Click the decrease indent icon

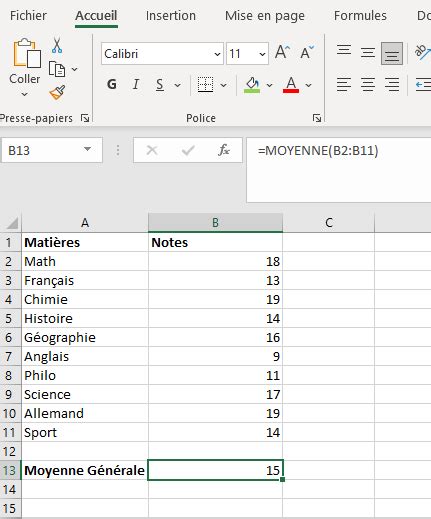423,85
